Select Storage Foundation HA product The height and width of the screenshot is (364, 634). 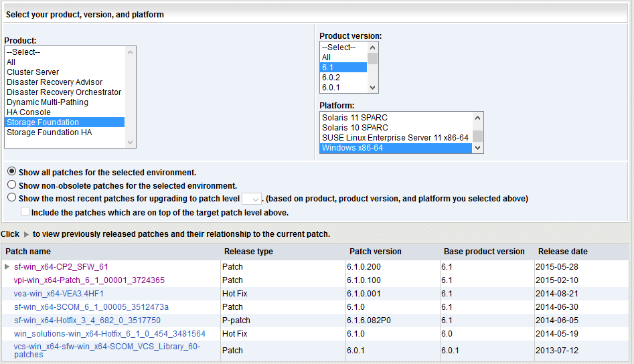tap(50, 132)
